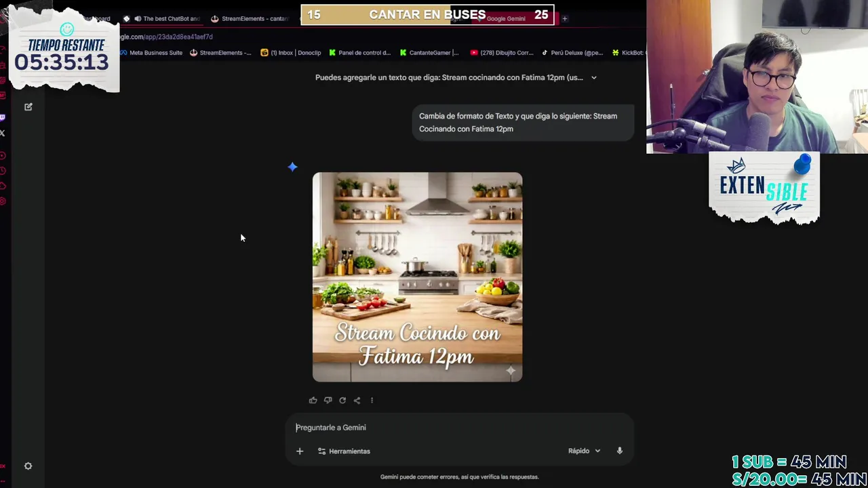
Task: Open the Dibujito Corr YouTube bookmark
Action: (x=502, y=53)
